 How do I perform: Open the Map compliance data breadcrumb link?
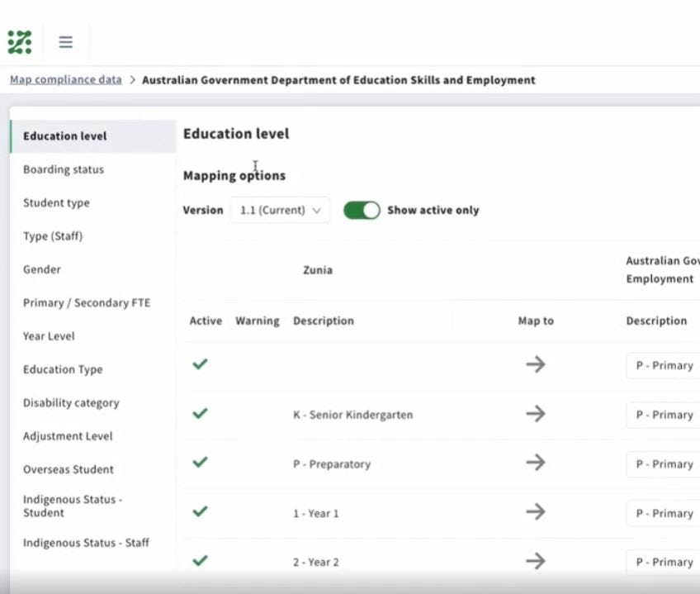(65, 80)
